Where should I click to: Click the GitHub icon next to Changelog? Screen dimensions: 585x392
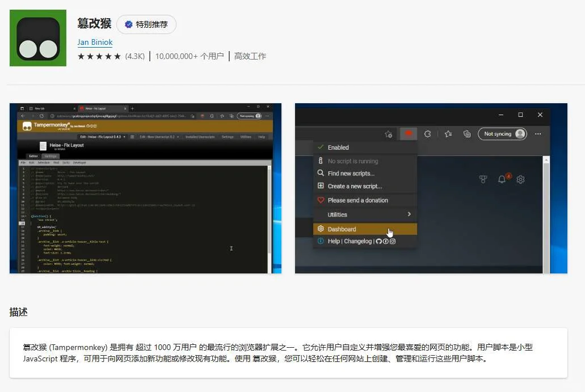click(379, 241)
